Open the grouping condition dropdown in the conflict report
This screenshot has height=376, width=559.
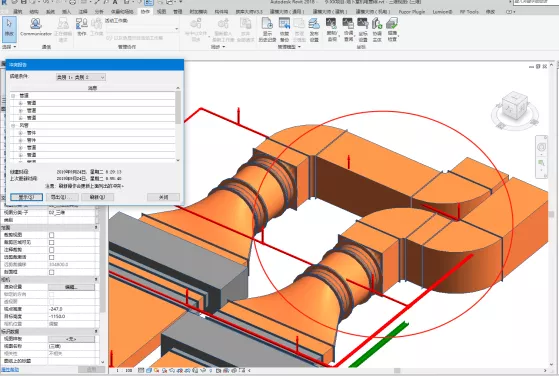click(81, 77)
